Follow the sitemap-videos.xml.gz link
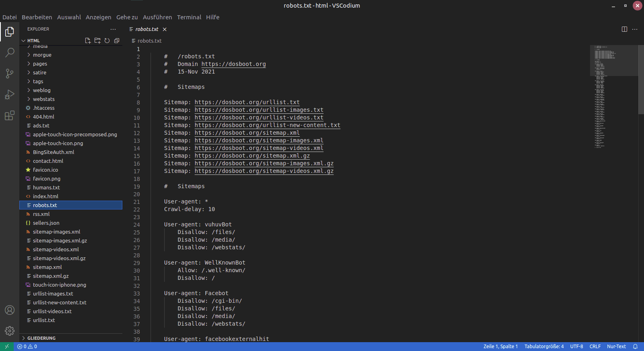The image size is (644, 351). tap(264, 171)
